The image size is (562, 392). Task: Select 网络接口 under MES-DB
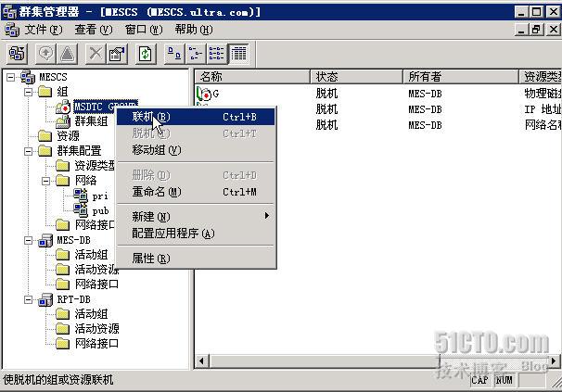pyautogui.click(x=96, y=285)
